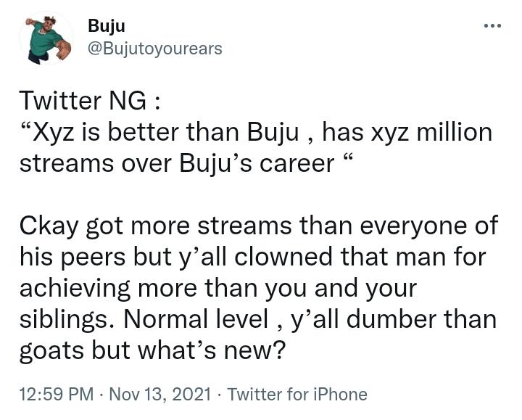
Task: Click the line "streams over Buju's career"
Action: 186,163
